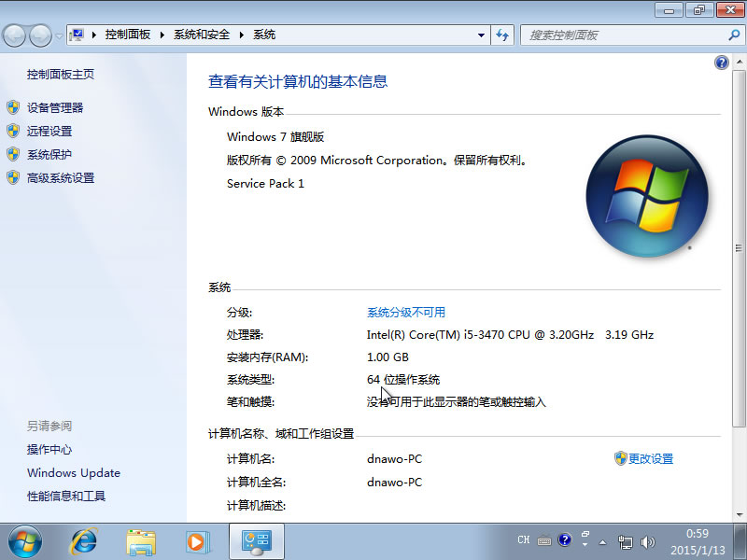Open 性能信息和工具 link

[x=66, y=496]
